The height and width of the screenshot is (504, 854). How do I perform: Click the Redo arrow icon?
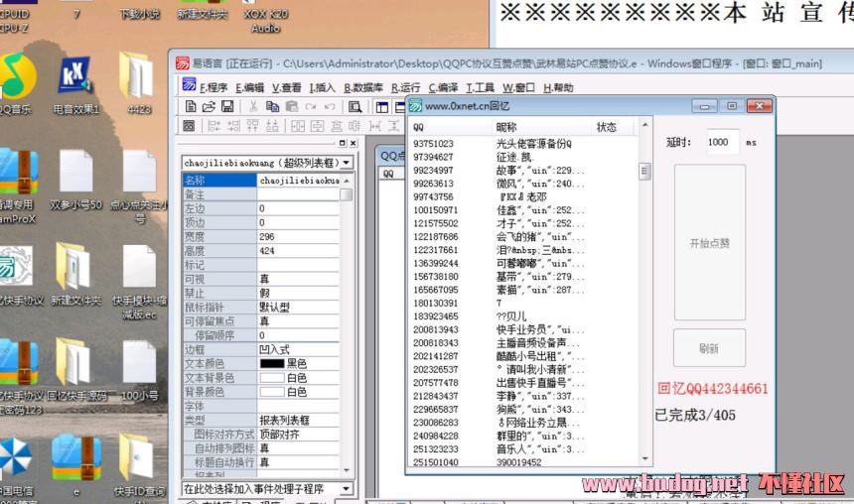pyautogui.click(x=311, y=107)
